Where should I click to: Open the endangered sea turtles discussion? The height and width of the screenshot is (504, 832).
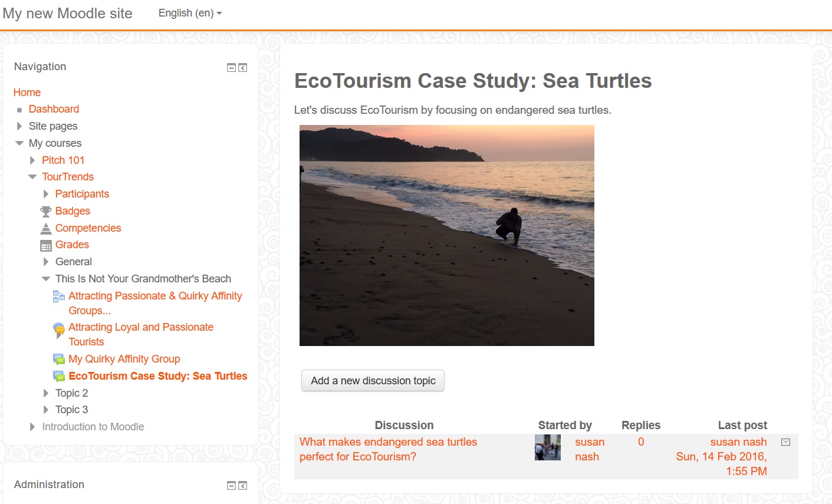(388, 449)
